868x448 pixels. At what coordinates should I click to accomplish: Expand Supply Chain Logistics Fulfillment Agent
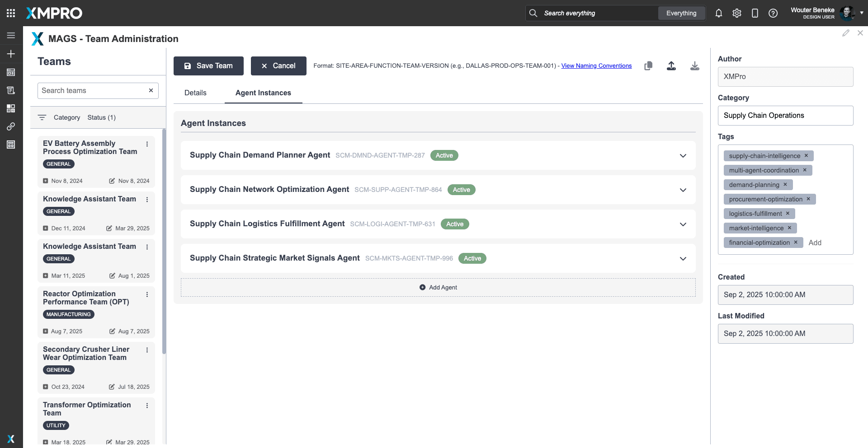tap(683, 224)
